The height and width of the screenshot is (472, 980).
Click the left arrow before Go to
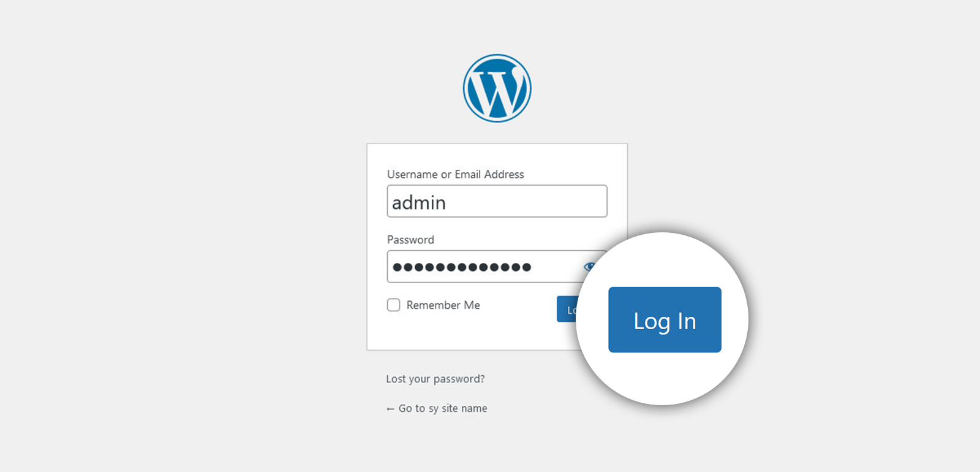point(390,409)
